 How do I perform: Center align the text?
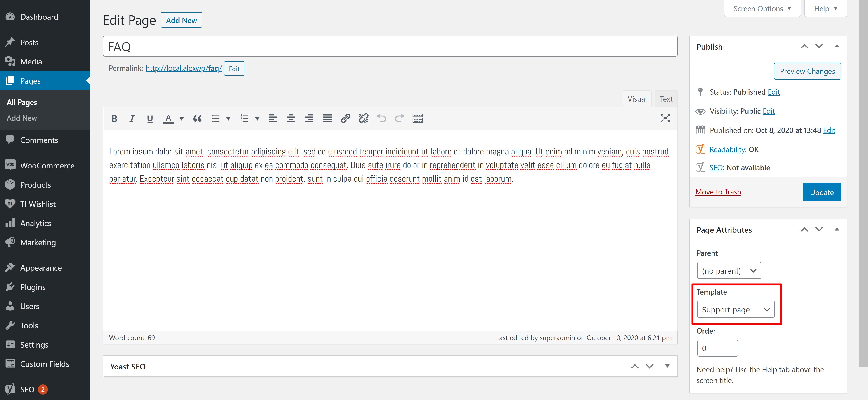pyautogui.click(x=291, y=118)
